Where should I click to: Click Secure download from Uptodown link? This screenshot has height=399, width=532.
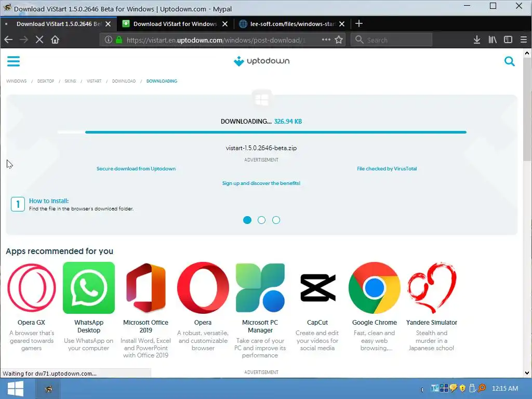[136, 169]
